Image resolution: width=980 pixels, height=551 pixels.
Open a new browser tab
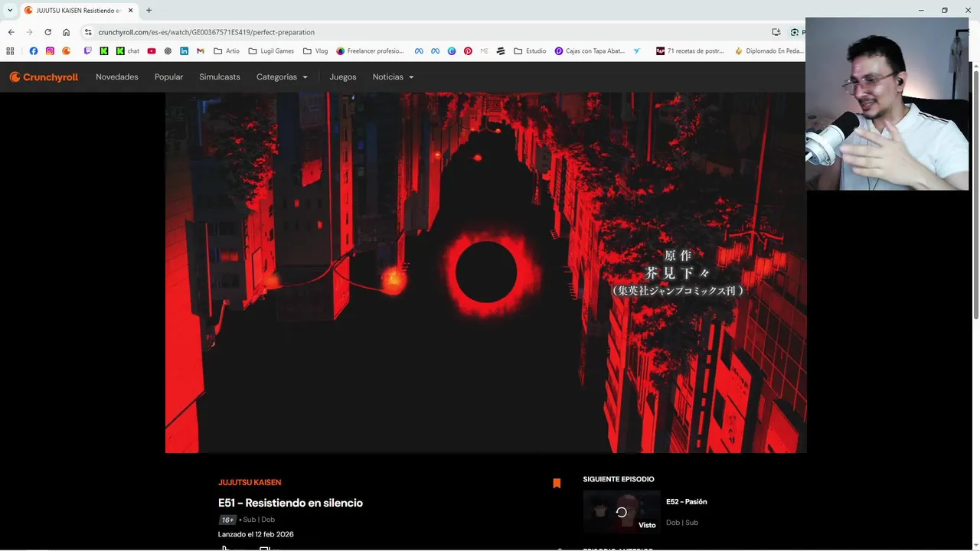(x=149, y=10)
